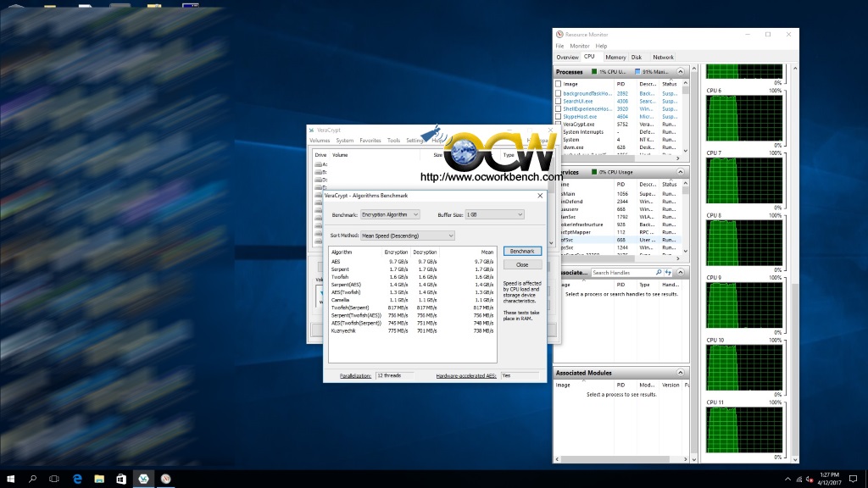The width and height of the screenshot is (868, 488).
Task: Select the AES row in benchmark results
Action: pyautogui.click(x=412, y=262)
